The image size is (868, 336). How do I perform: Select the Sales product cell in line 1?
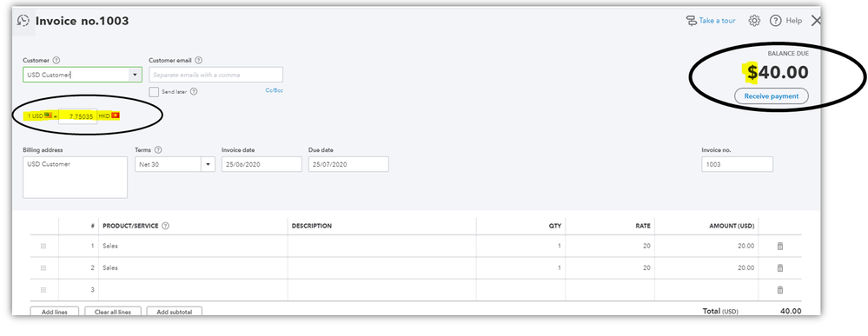[193, 246]
